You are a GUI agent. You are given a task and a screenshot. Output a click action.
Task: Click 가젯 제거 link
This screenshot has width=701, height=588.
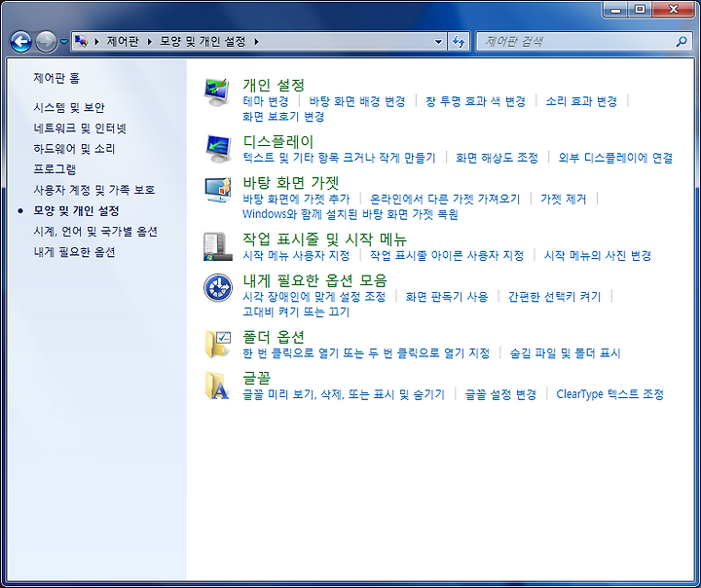coord(564,199)
